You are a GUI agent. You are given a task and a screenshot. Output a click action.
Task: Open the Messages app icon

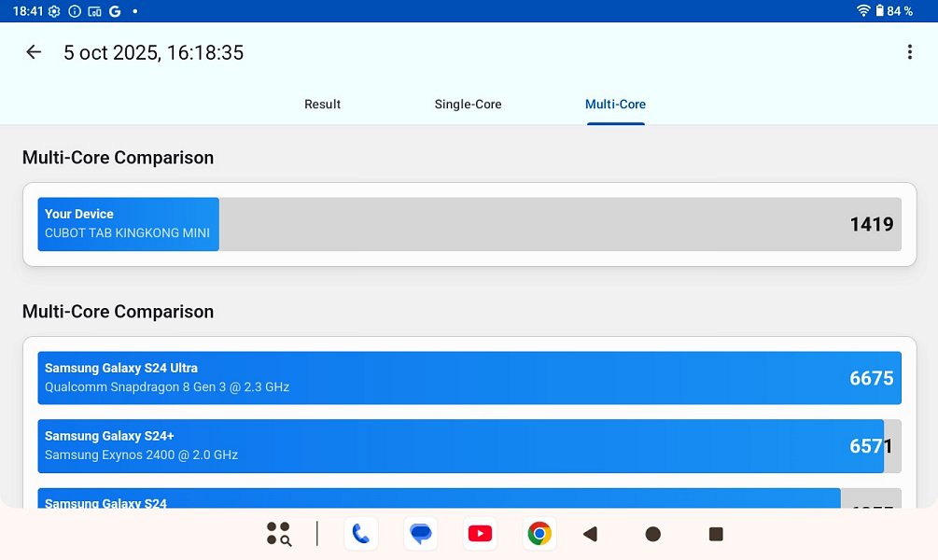click(421, 534)
